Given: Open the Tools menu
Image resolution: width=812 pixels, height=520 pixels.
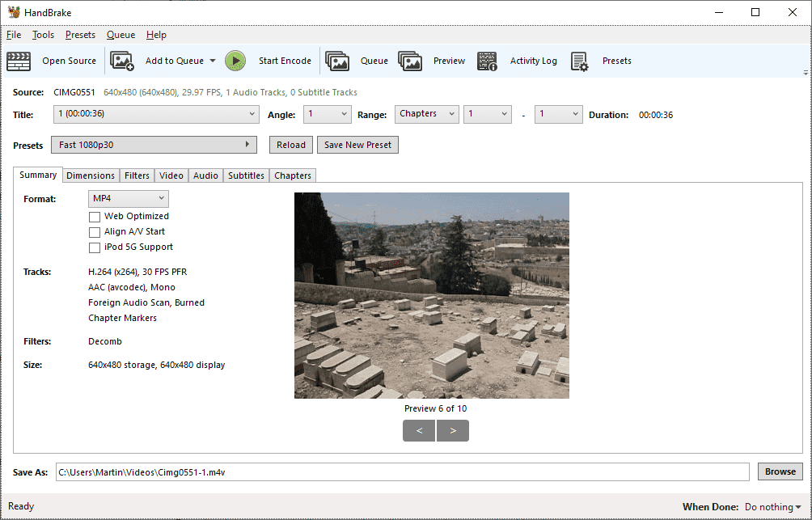Looking at the screenshot, I should (x=43, y=35).
